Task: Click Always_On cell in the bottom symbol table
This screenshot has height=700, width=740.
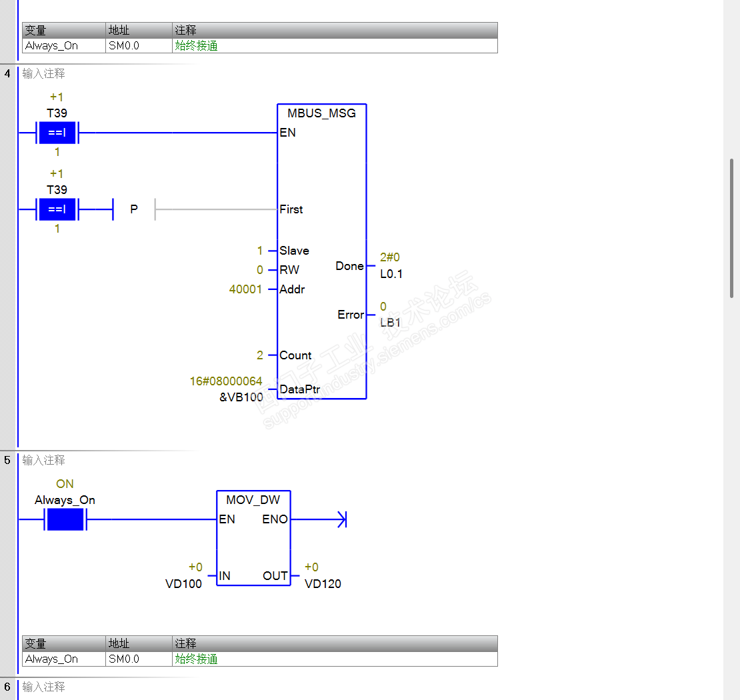Action: (64, 659)
